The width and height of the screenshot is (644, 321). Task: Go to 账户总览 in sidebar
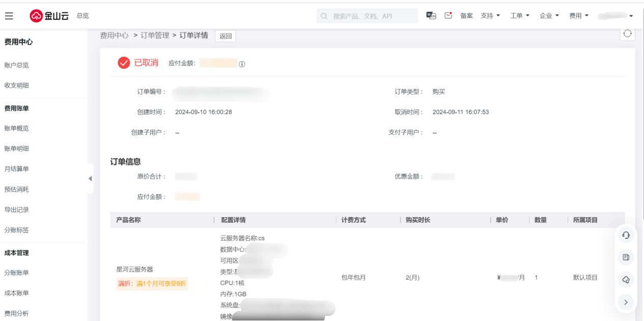point(17,65)
